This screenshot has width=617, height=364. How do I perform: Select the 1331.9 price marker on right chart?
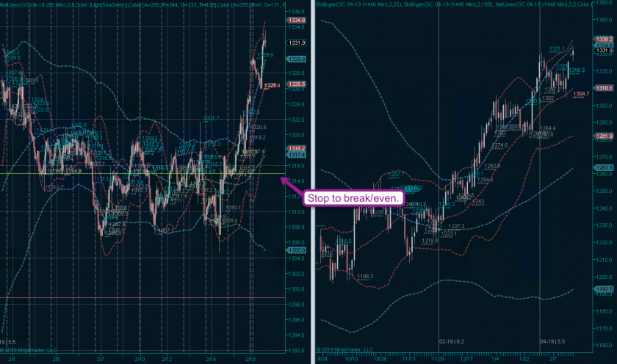604,51
